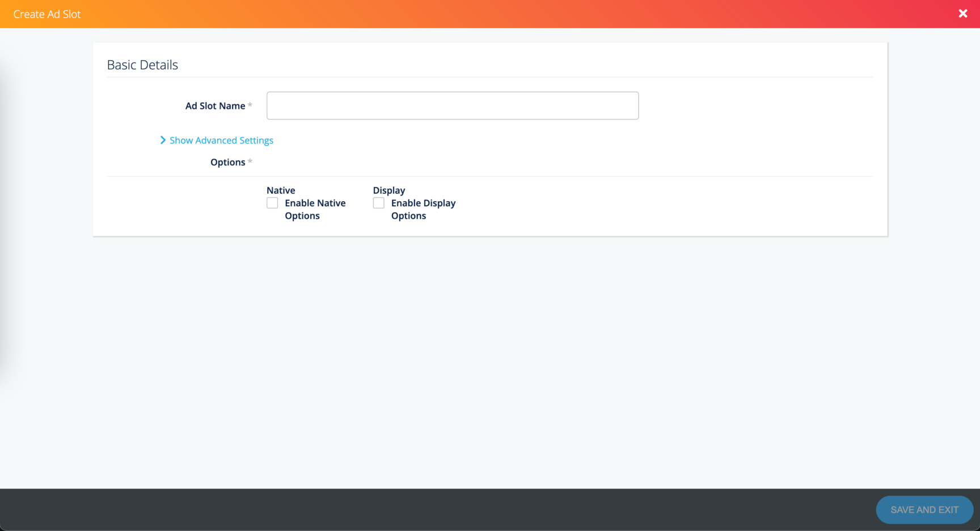Viewport: 980px width, 531px height.
Task: Expand the Show Advanced Settings link
Action: click(x=221, y=141)
